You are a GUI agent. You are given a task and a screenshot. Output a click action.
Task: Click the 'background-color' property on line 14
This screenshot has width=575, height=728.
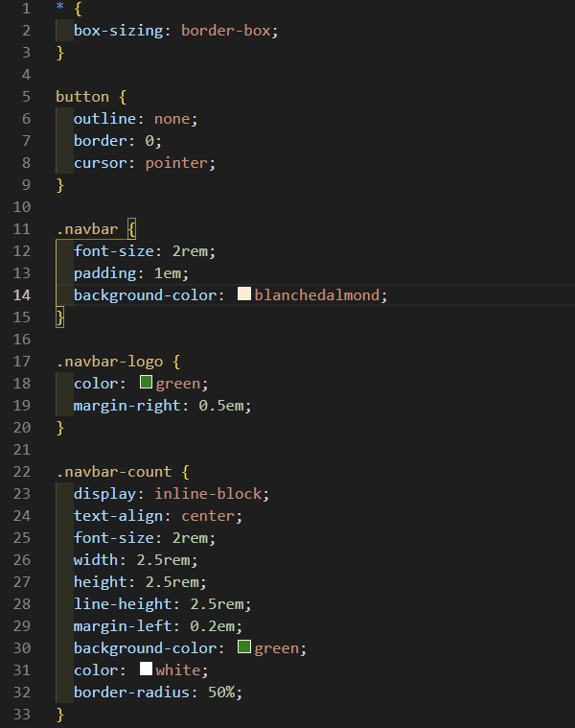pyautogui.click(x=145, y=295)
